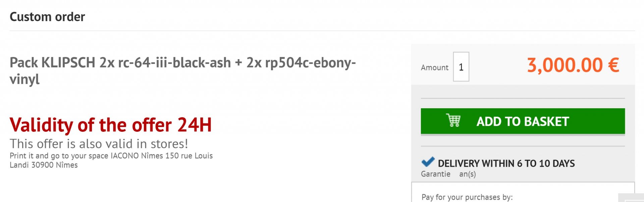Click the an(s) warranty unit text
644x202 pixels.
(x=467, y=174)
